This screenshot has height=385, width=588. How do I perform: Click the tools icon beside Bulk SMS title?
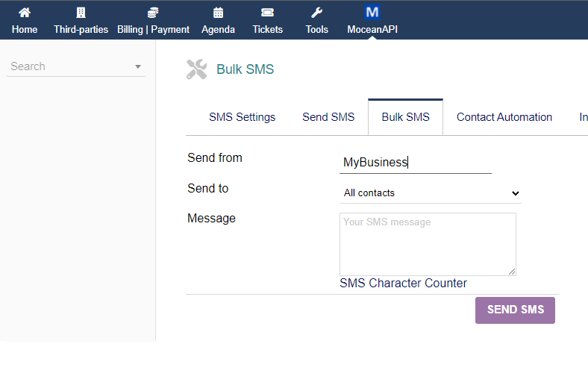(x=196, y=69)
